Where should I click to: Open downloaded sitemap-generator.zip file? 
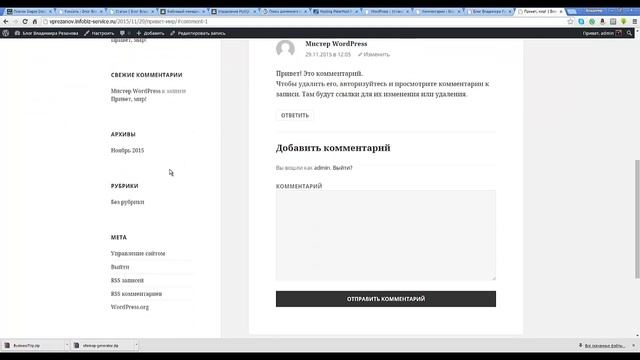[102, 345]
